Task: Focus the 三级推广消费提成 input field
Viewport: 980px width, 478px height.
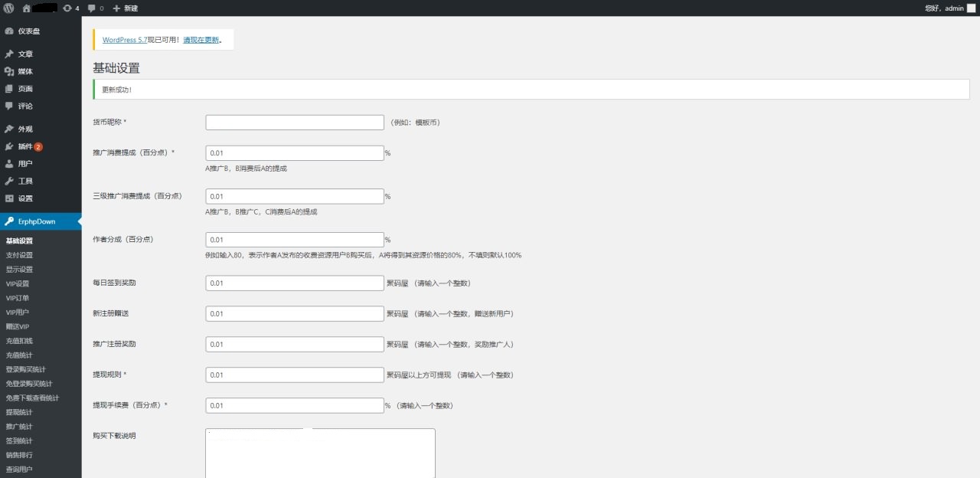Action: point(295,197)
